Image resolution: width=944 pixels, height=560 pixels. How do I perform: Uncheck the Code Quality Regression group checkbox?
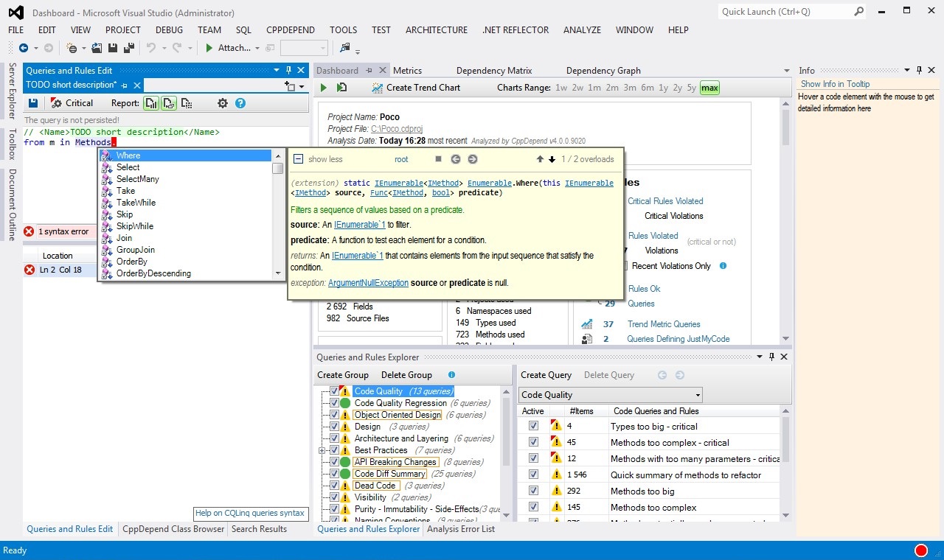[x=335, y=403]
